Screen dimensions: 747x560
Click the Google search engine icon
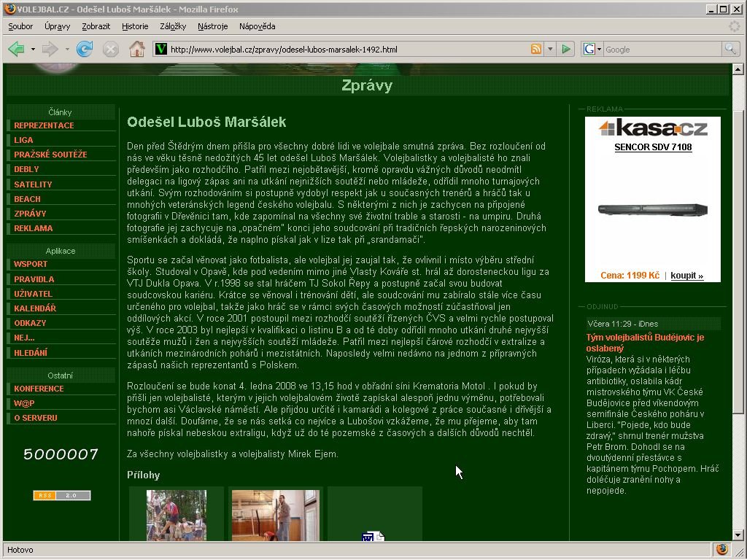(x=589, y=49)
